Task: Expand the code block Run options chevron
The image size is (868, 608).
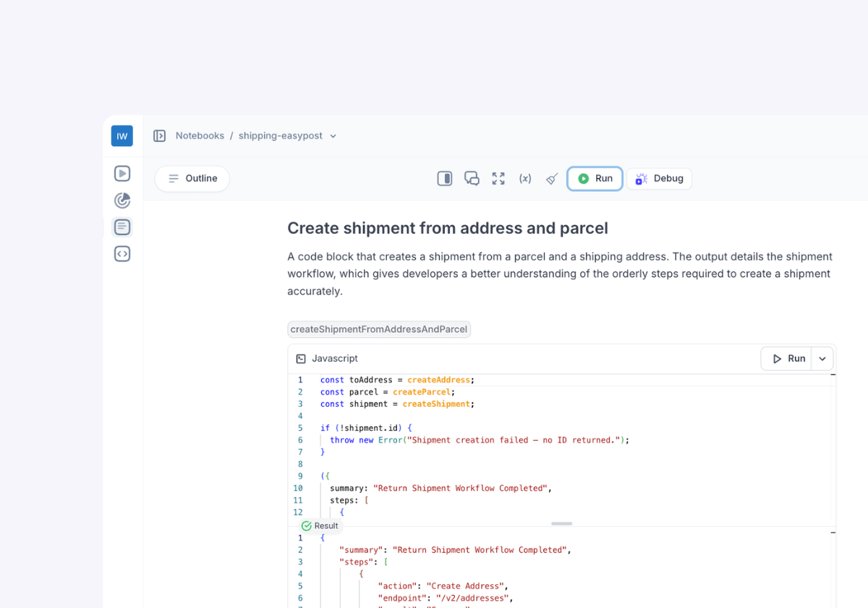Action: click(822, 358)
